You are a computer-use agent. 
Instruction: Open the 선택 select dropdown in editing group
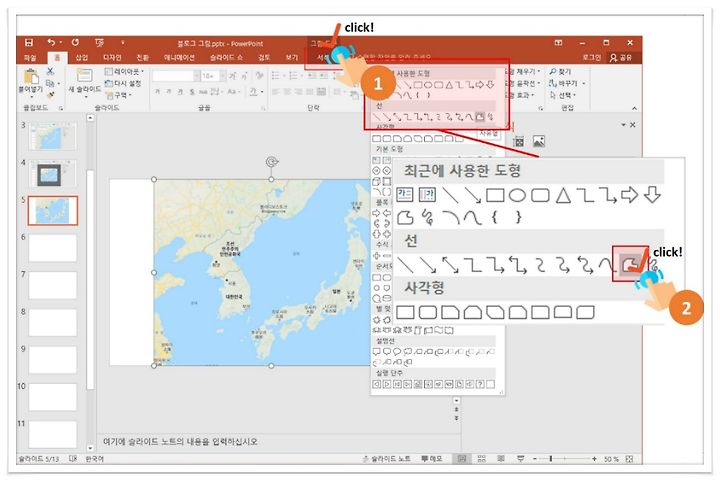[562, 95]
